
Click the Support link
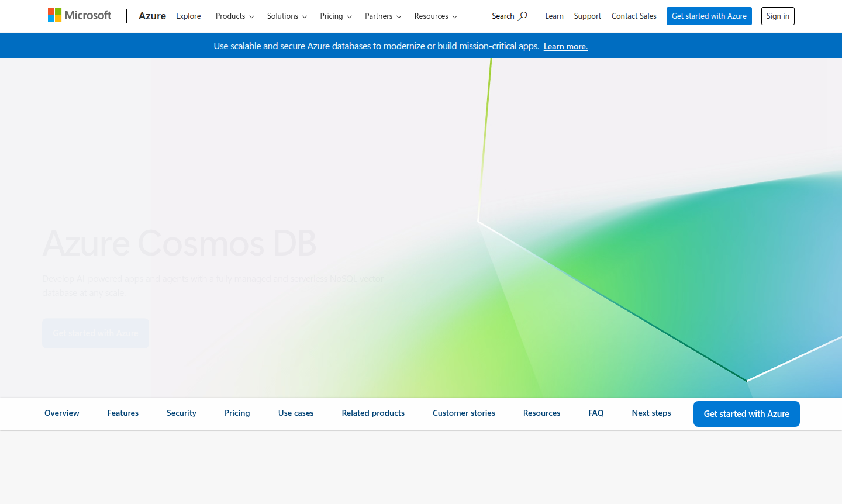(x=587, y=16)
